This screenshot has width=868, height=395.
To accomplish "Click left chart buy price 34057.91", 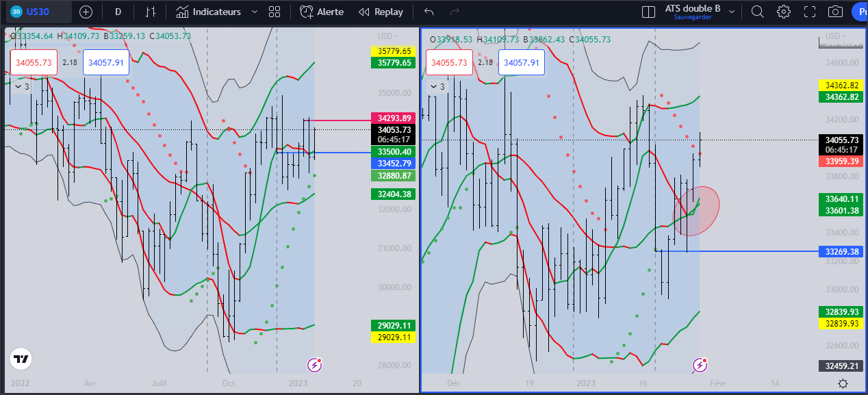I will [106, 62].
